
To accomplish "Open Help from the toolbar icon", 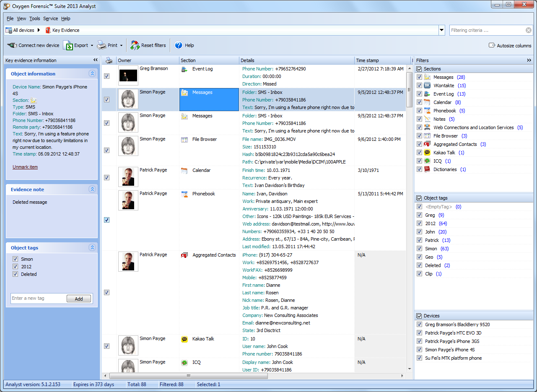I will point(179,45).
